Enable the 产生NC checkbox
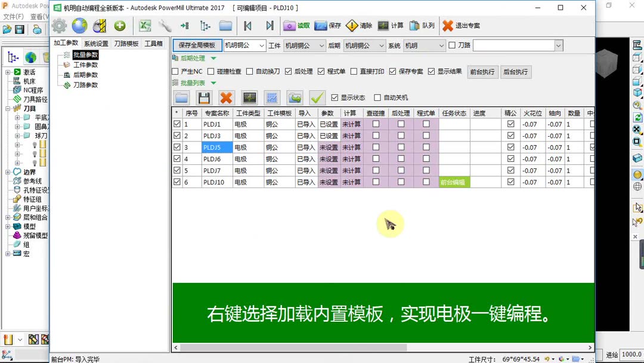 tap(175, 71)
